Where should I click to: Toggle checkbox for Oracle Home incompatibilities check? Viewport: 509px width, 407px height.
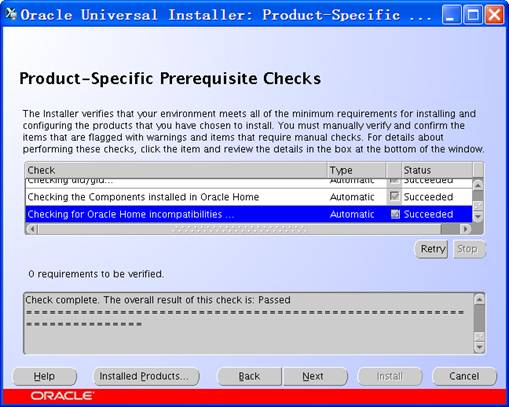point(395,214)
